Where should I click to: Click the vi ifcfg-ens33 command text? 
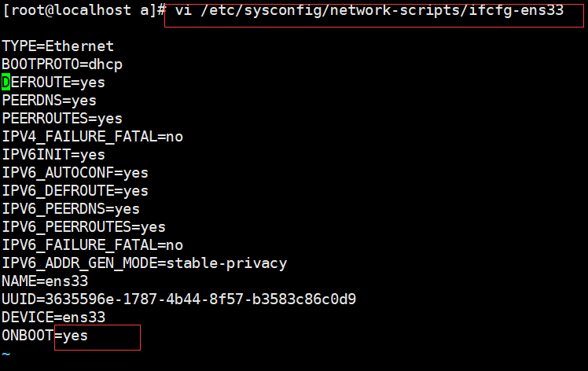(x=369, y=10)
